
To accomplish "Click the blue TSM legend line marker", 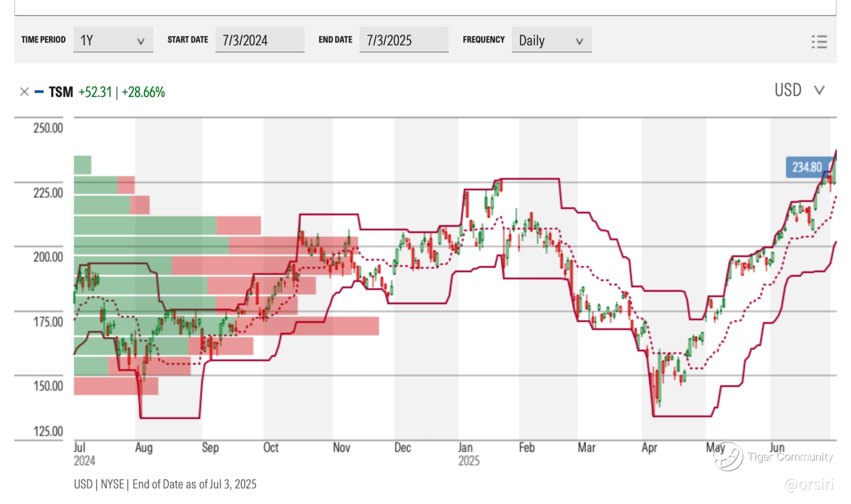I will point(39,92).
